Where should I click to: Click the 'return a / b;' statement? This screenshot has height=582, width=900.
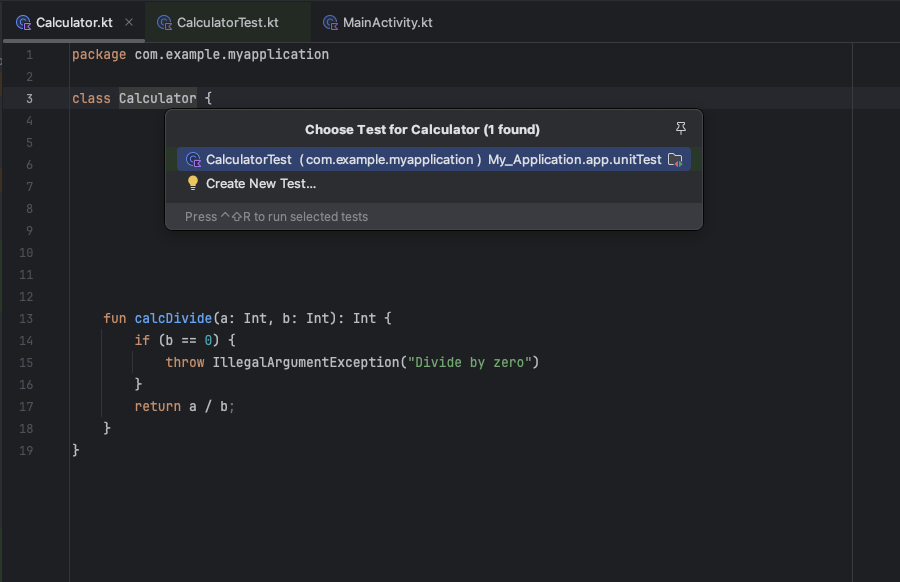[184, 406]
